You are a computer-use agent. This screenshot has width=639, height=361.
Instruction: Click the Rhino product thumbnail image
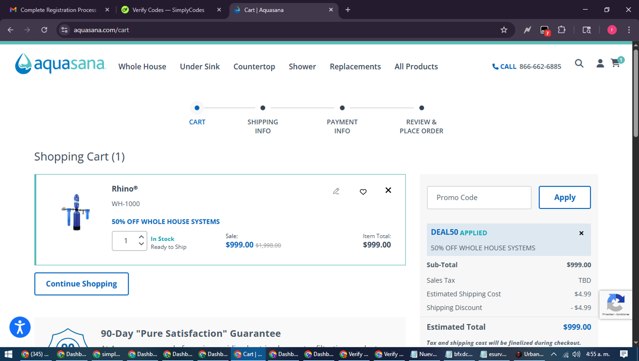pos(76,212)
